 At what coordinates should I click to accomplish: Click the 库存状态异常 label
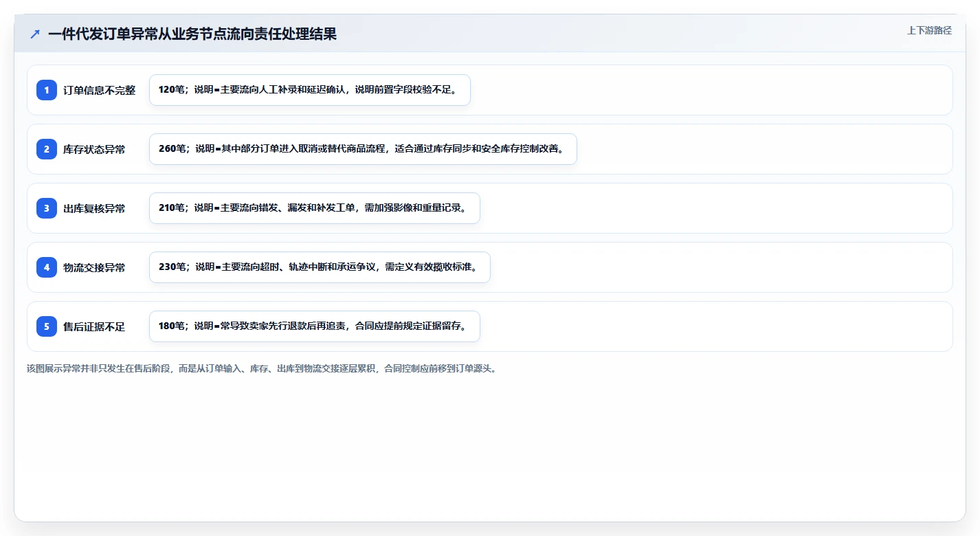point(94,149)
